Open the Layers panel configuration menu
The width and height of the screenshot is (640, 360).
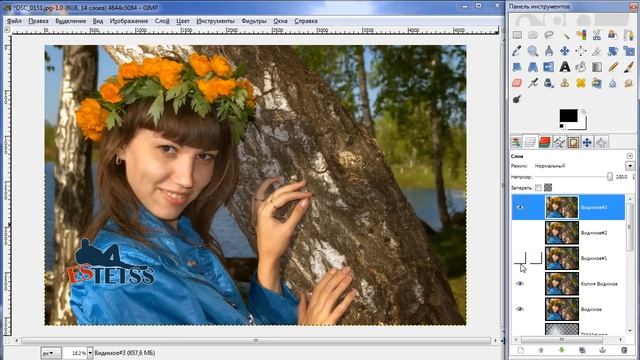click(x=630, y=156)
